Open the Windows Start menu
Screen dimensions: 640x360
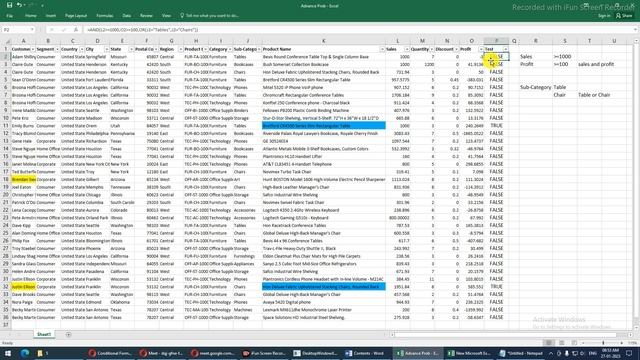pyautogui.click(x=8, y=353)
